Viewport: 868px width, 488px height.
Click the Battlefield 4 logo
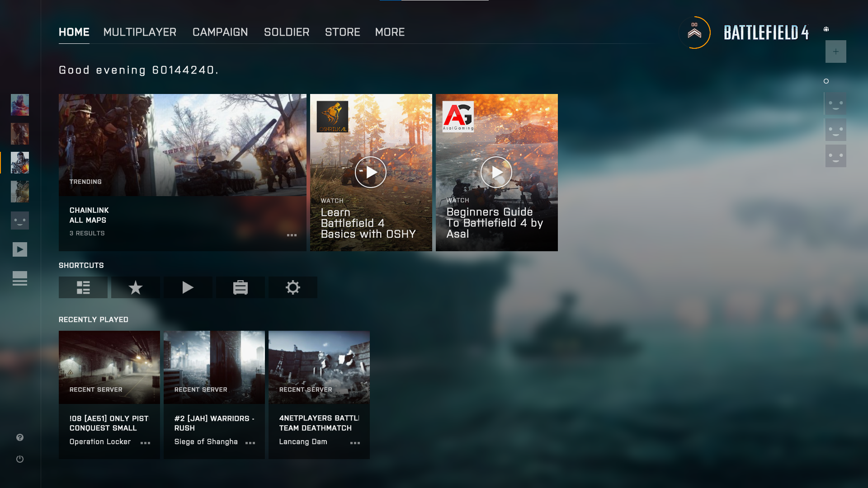[x=766, y=33]
